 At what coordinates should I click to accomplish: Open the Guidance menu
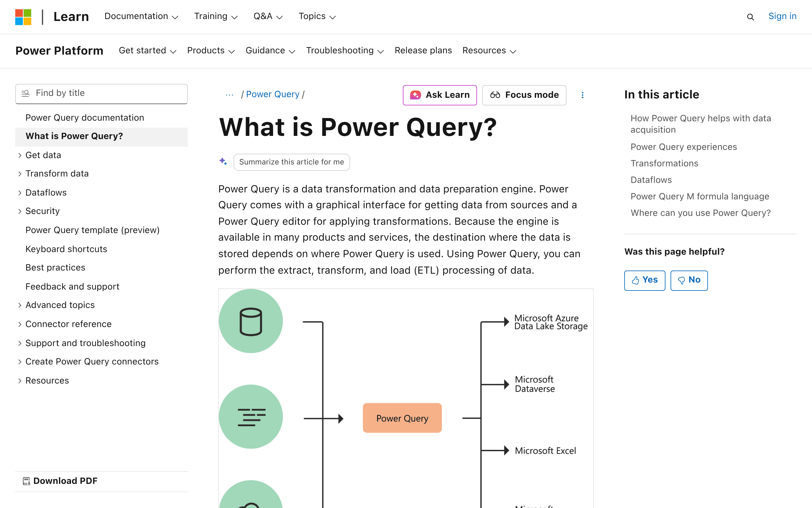(x=270, y=51)
